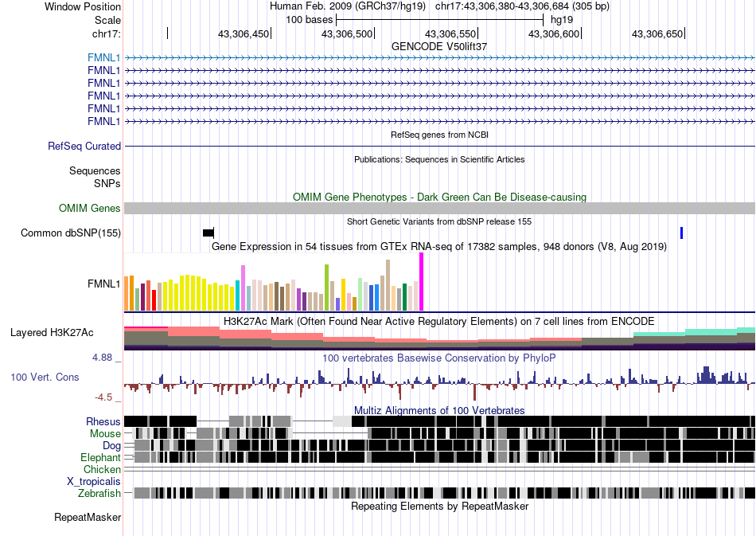Click the 43,306,450 coordinate on ruler
756x536 pixels.
(x=244, y=33)
